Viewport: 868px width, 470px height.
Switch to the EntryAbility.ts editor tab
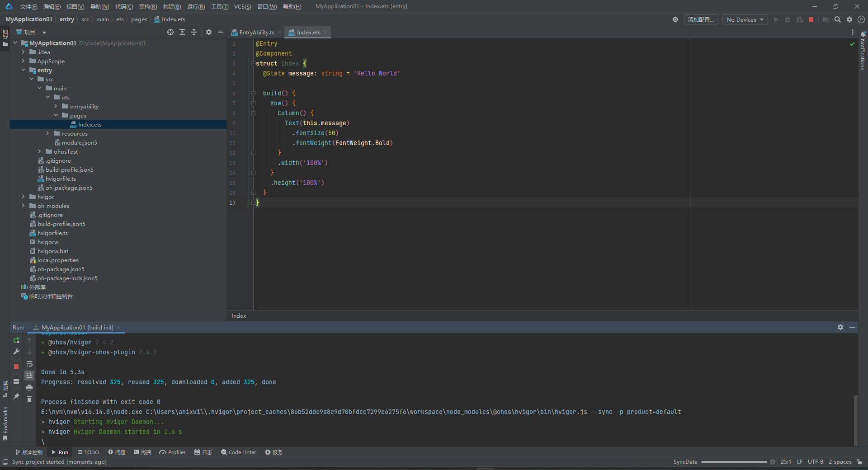coord(256,32)
